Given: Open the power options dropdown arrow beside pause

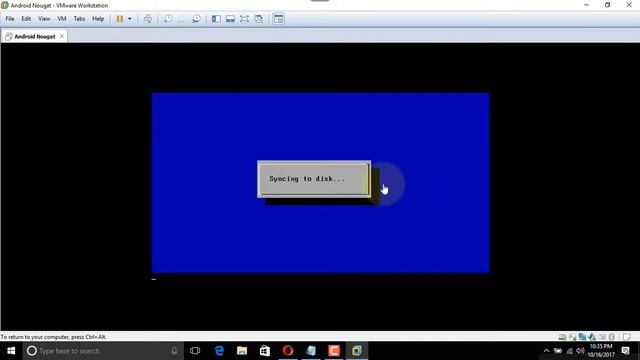Looking at the screenshot, I should pos(130,19).
